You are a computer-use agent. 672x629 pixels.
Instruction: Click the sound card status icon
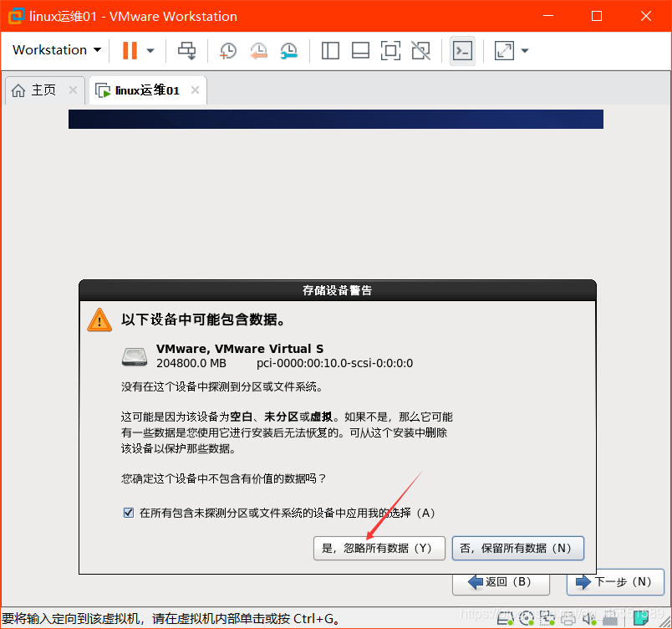589,618
